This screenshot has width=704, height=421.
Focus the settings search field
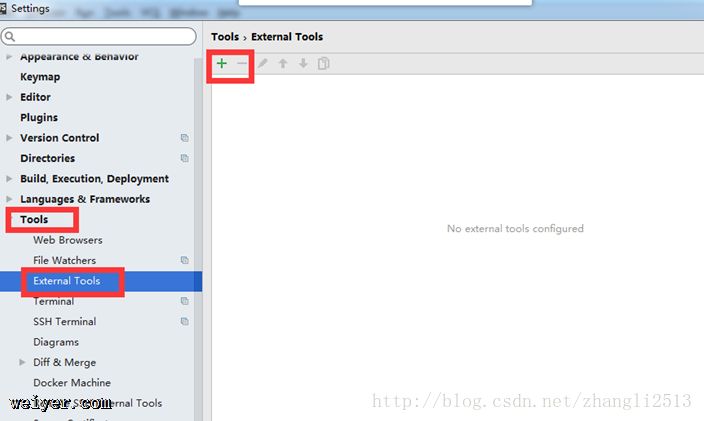(99, 36)
